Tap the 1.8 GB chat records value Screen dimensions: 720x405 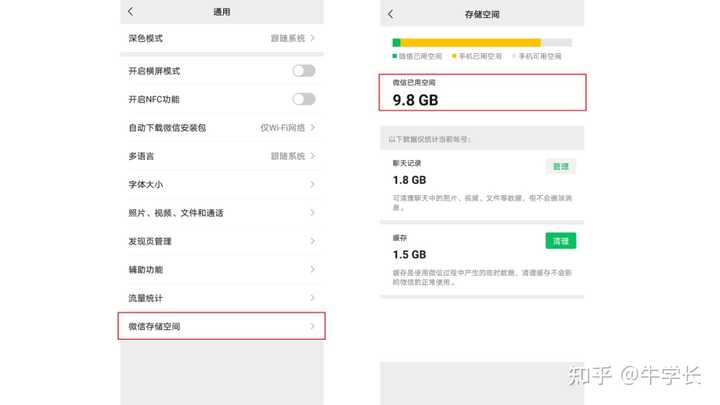click(x=410, y=180)
